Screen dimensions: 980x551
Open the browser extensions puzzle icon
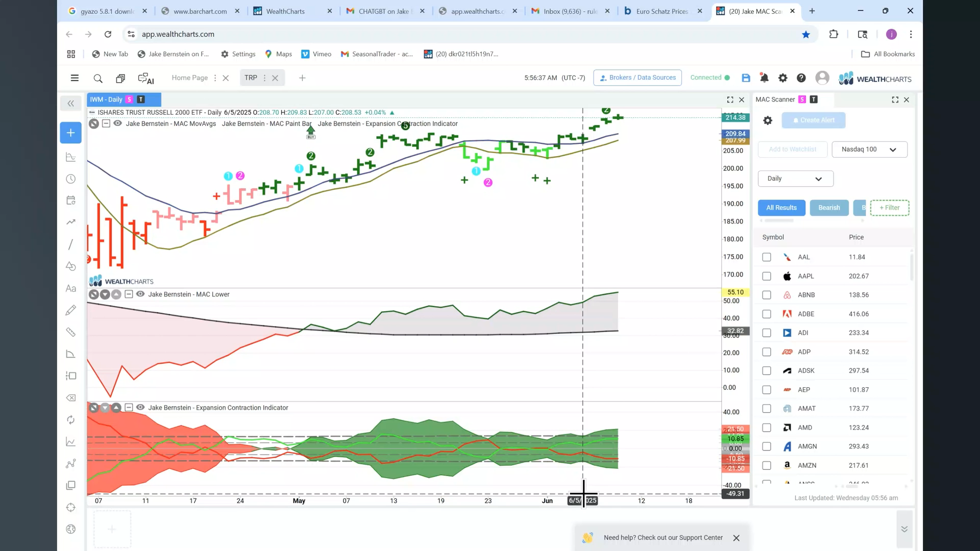pyautogui.click(x=834, y=34)
